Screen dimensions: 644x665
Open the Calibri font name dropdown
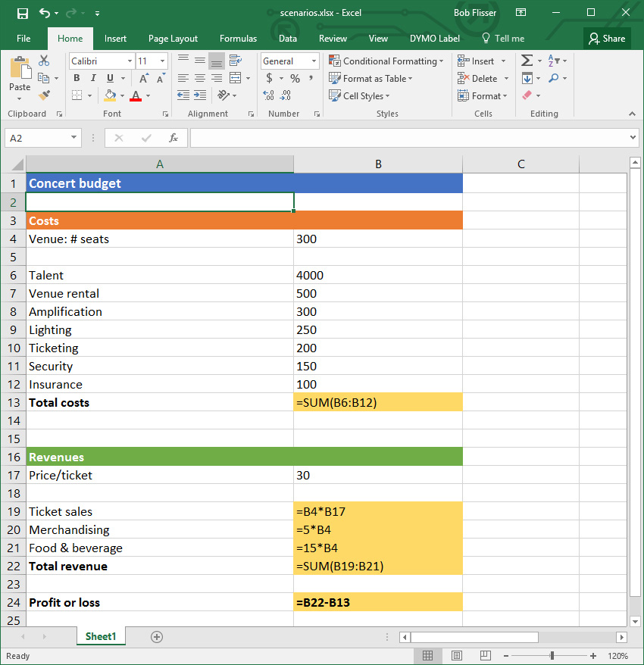tap(130, 61)
